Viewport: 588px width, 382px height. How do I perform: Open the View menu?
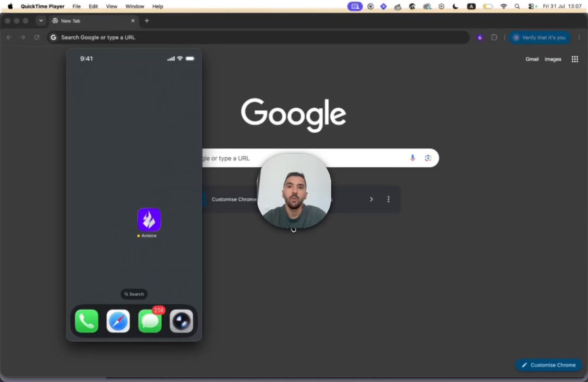(x=112, y=6)
